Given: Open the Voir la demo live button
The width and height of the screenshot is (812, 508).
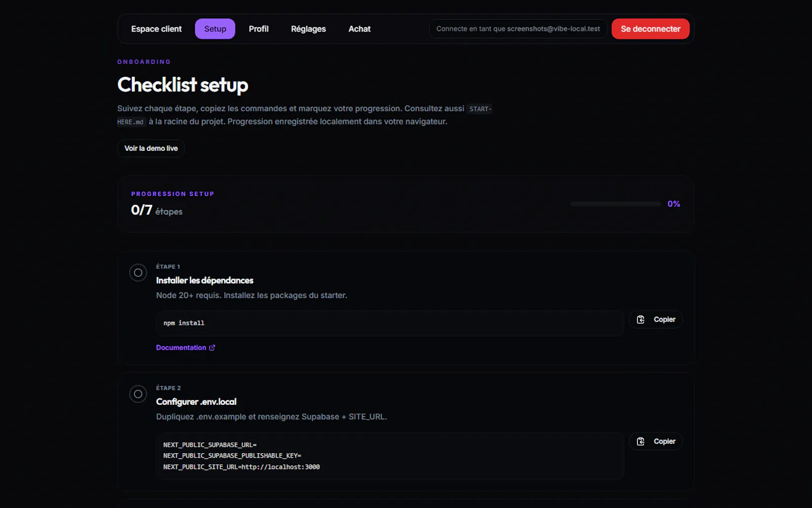Looking at the screenshot, I should [151, 148].
